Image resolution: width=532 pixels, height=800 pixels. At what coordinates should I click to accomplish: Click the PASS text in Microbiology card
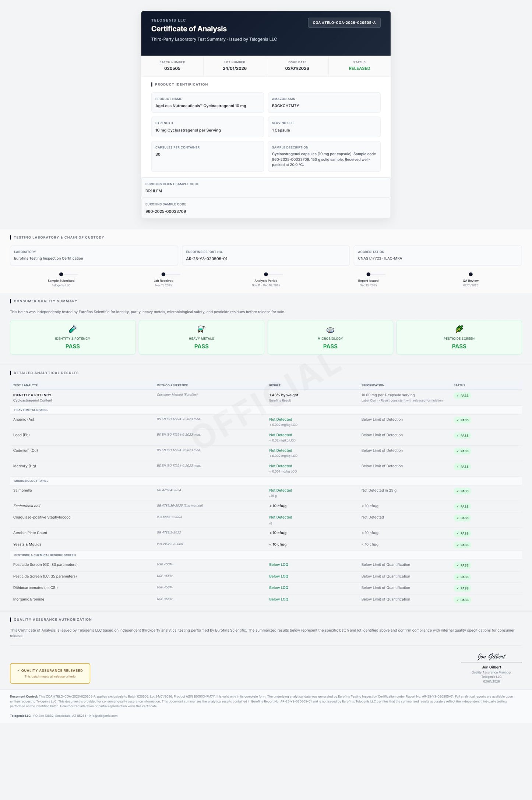(330, 347)
